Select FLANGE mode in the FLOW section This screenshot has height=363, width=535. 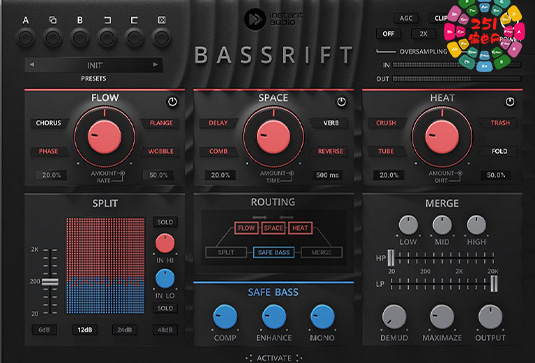point(161,123)
